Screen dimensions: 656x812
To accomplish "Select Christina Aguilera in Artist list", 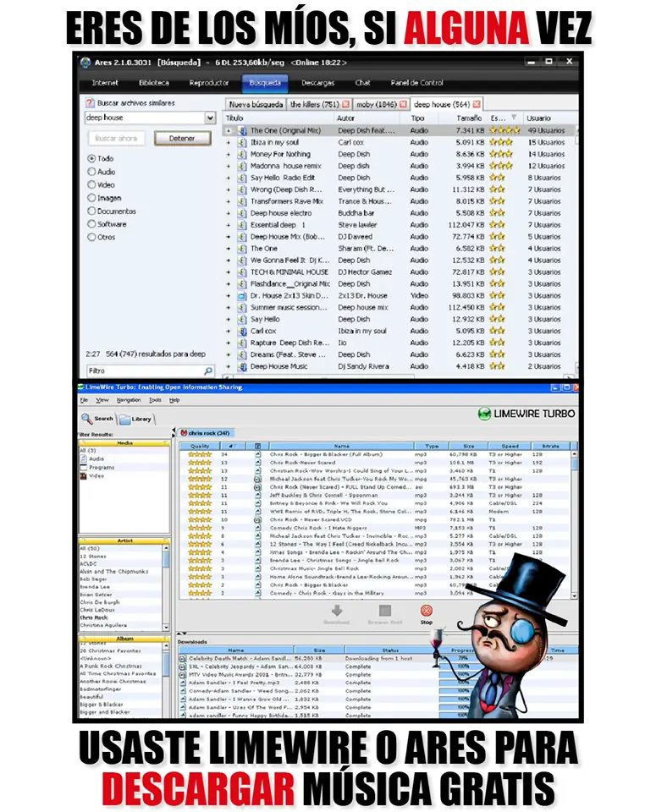I will click(103, 626).
